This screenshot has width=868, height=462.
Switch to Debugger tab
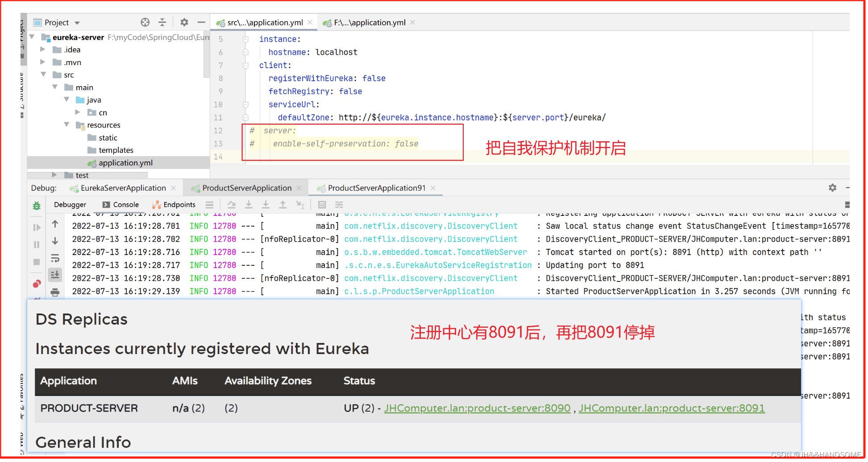70,205
